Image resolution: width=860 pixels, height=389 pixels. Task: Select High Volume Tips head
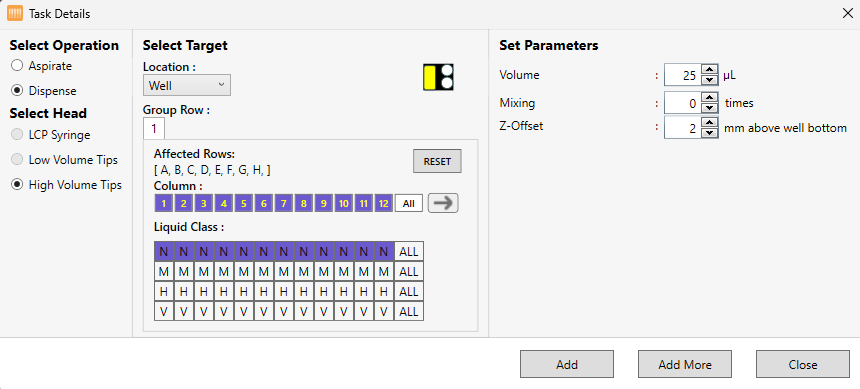[17, 185]
